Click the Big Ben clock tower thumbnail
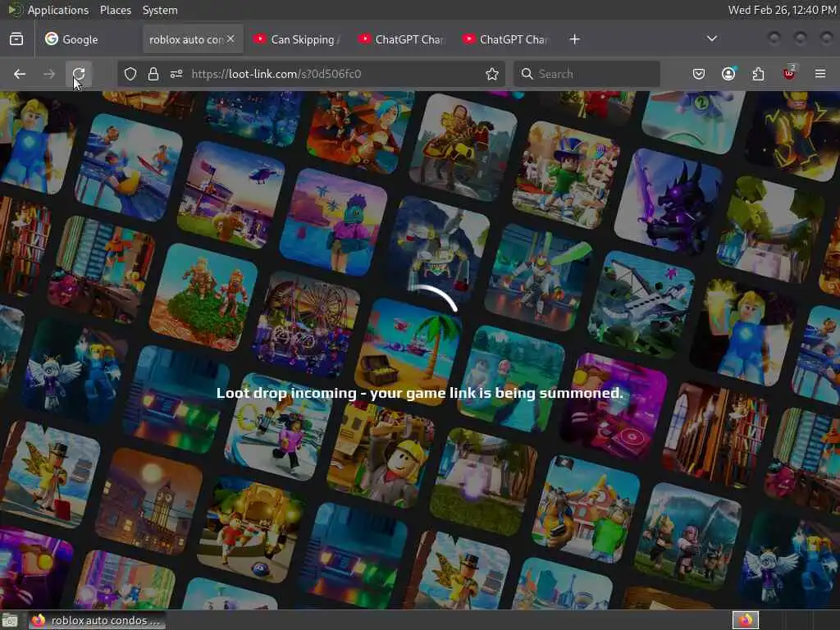 tap(149, 502)
